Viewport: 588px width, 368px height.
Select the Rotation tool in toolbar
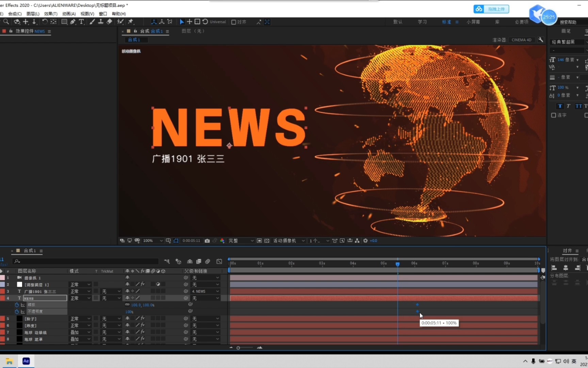tap(45, 22)
